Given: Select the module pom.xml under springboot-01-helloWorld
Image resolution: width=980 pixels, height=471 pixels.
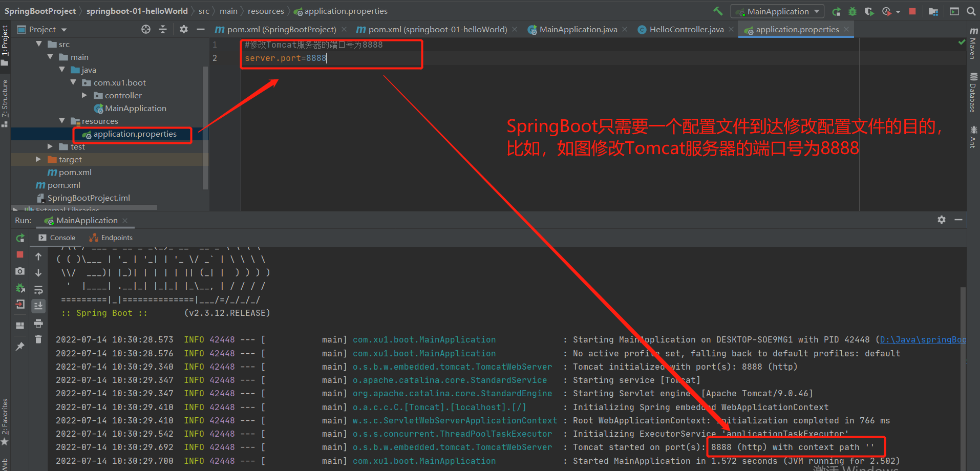Looking at the screenshot, I should point(70,172).
